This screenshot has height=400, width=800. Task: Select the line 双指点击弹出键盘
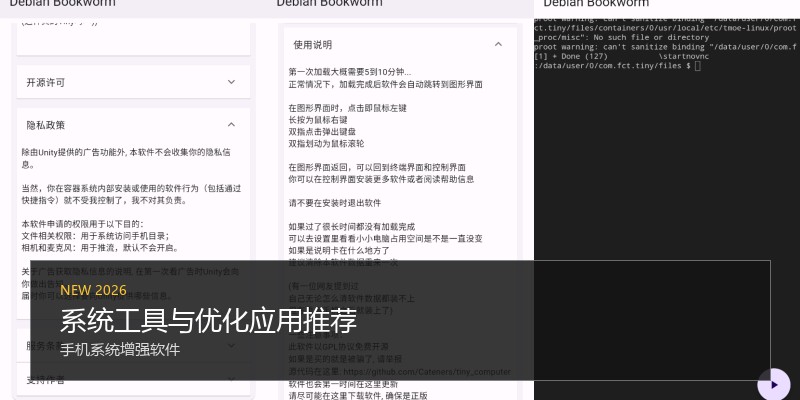coord(322,132)
